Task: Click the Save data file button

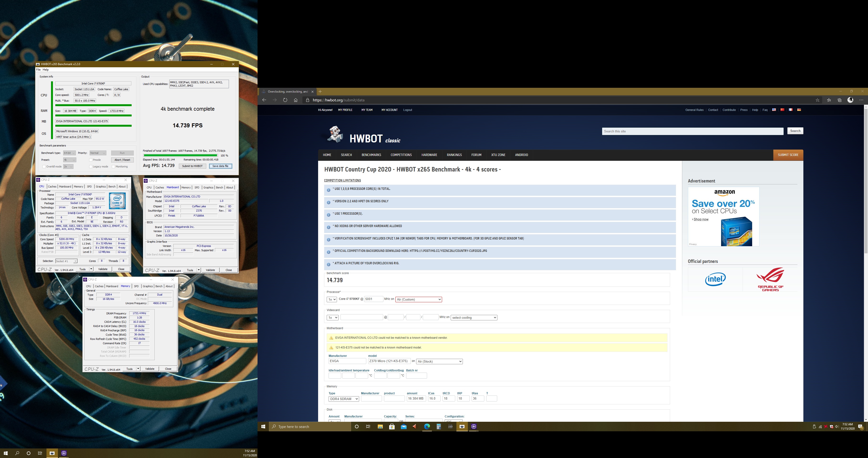Action: [220, 166]
